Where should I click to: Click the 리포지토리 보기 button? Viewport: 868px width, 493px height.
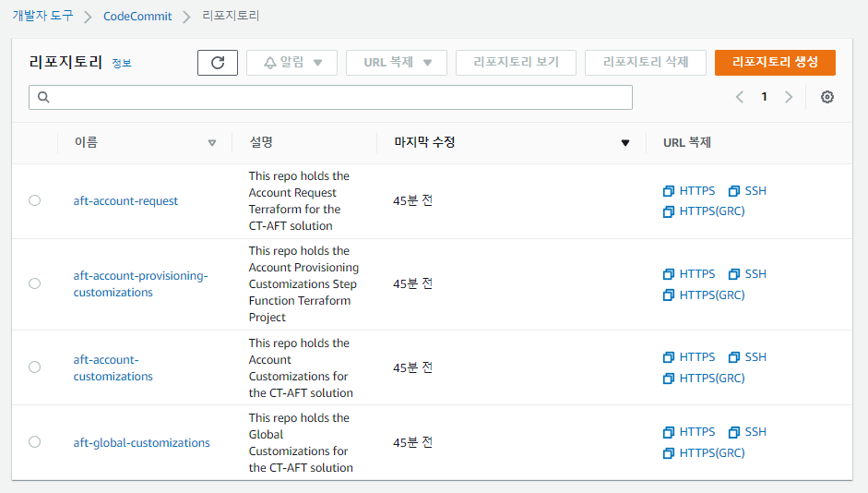[516, 63]
